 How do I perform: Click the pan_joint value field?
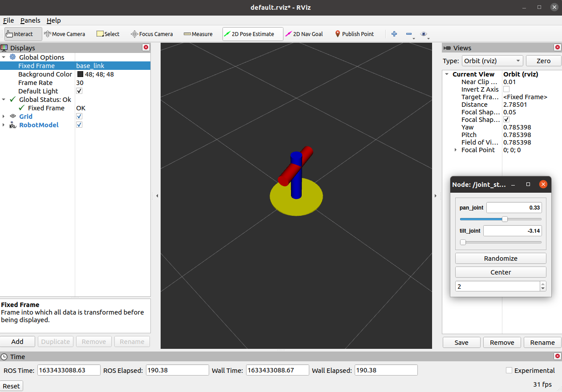tap(514, 208)
